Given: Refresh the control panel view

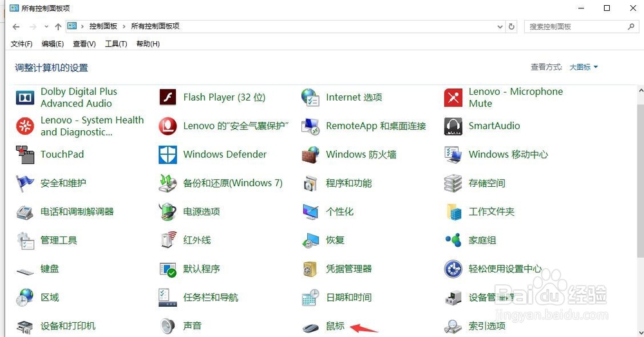Looking at the screenshot, I should 511,26.
